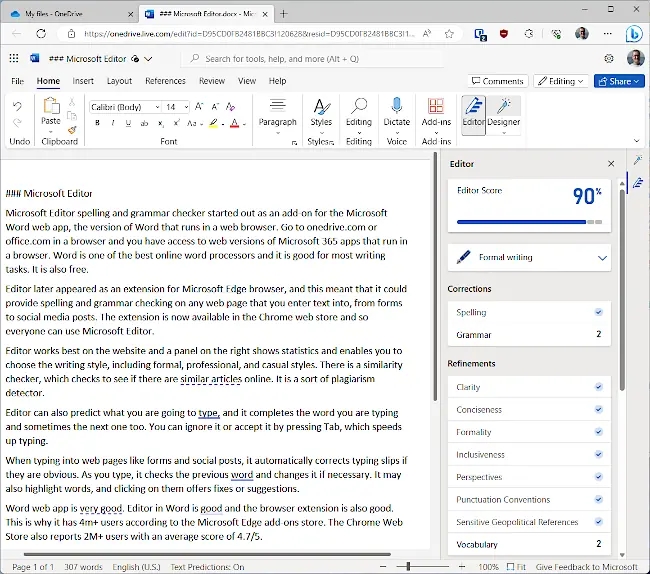Image resolution: width=650 pixels, height=574 pixels.
Task: Refresh the browser page
Action: pyautogui.click(x=41, y=34)
